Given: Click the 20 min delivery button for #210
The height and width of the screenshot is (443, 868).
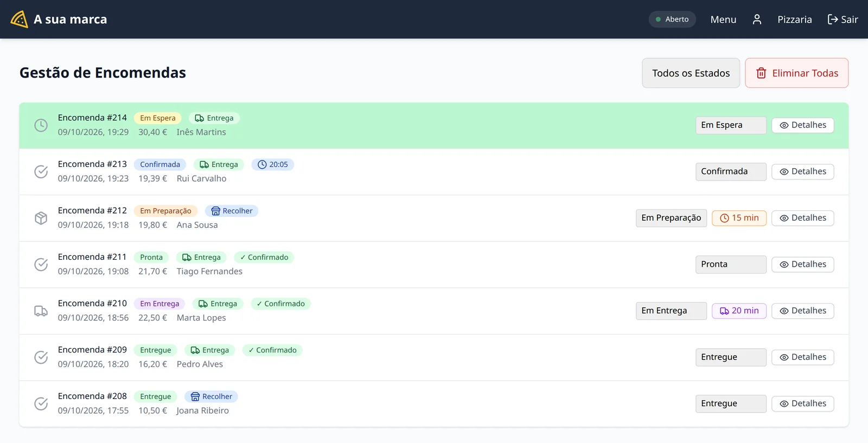Looking at the screenshot, I should 739,311.
